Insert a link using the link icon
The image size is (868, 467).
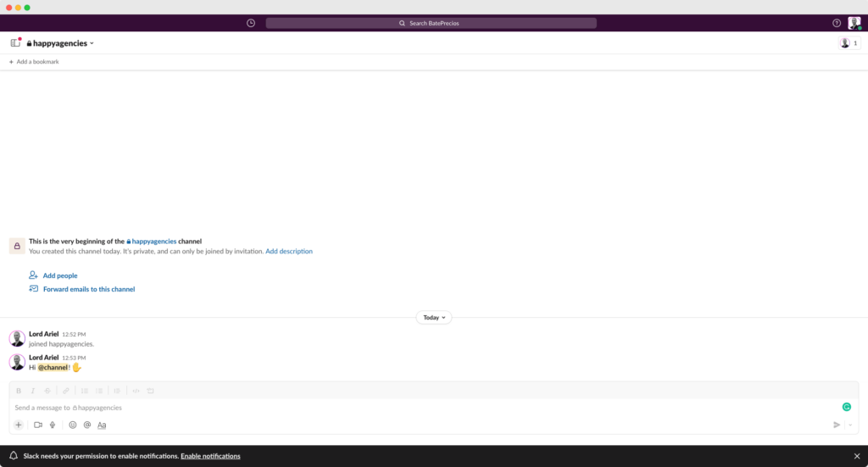(x=66, y=391)
